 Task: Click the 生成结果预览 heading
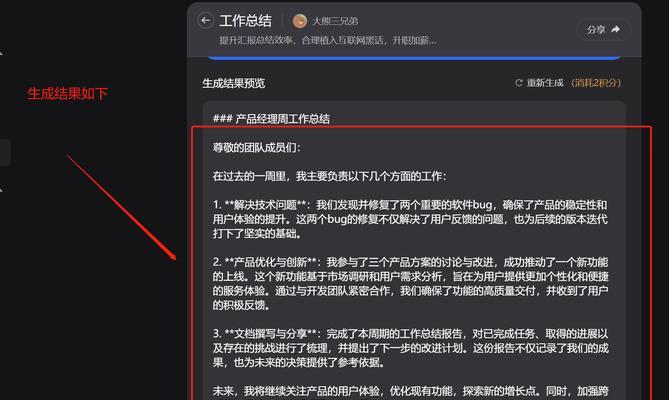(x=233, y=83)
